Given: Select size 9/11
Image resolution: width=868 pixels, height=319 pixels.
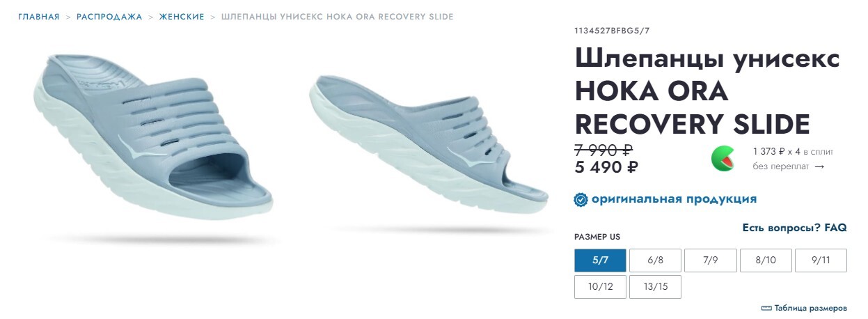Looking at the screenshot, I should pos(821,260).
